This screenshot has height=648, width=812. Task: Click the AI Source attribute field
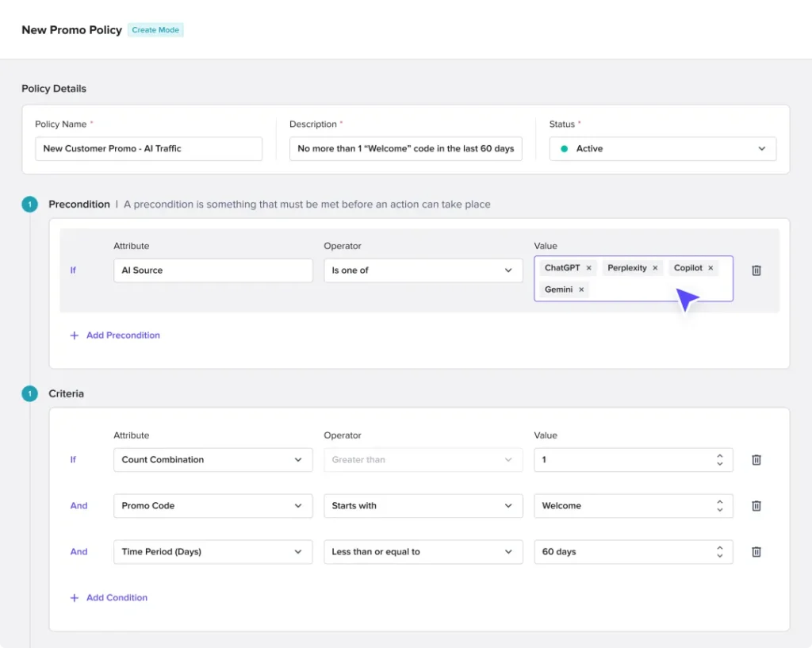pyautogui.click(x=213, y=270)
